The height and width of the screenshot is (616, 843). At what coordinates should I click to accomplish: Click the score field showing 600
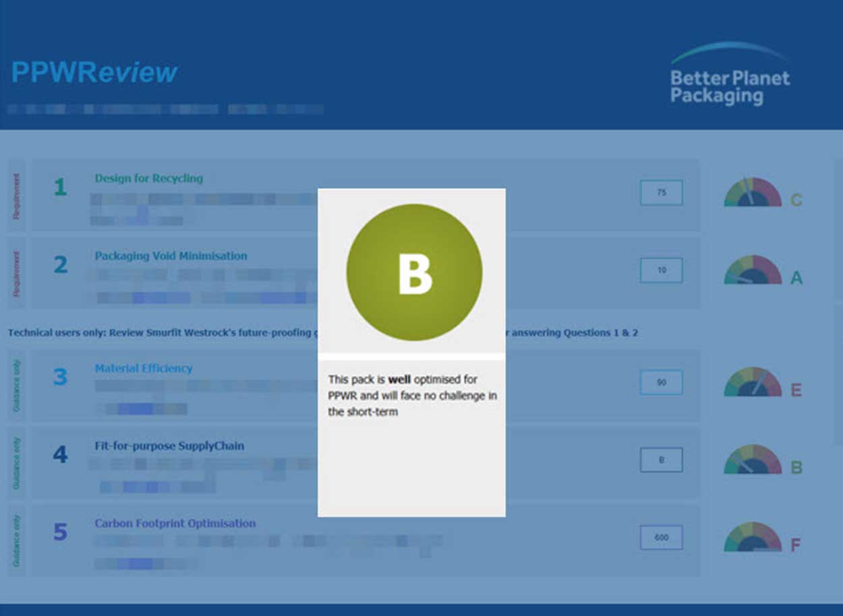coord(661,538)
